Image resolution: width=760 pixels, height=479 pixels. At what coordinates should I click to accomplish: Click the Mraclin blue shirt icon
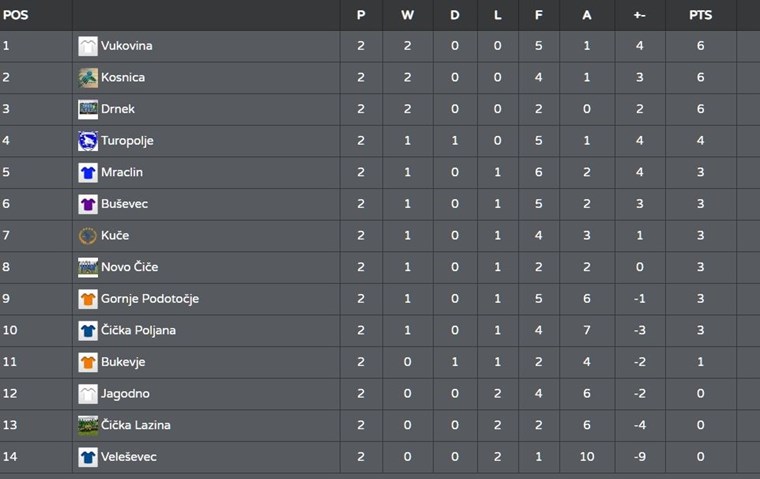pyautogui.click(x=88, y=173)
